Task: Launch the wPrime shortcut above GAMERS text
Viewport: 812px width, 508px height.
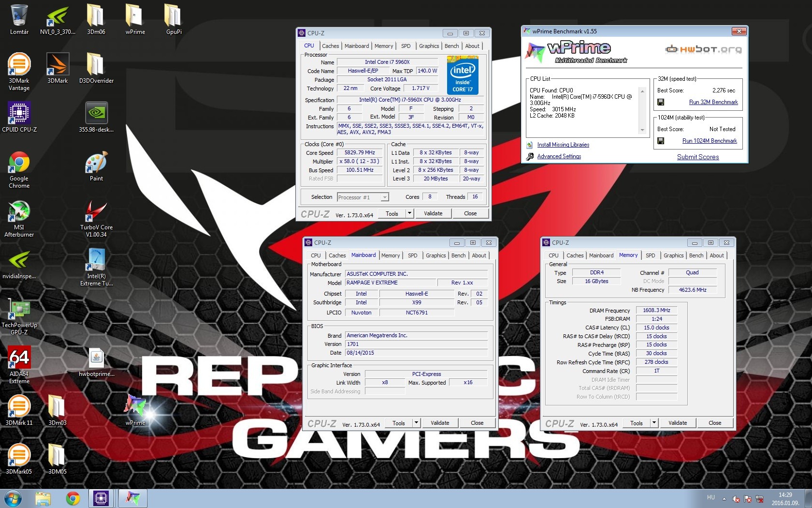Action: (x=135, y=410)
